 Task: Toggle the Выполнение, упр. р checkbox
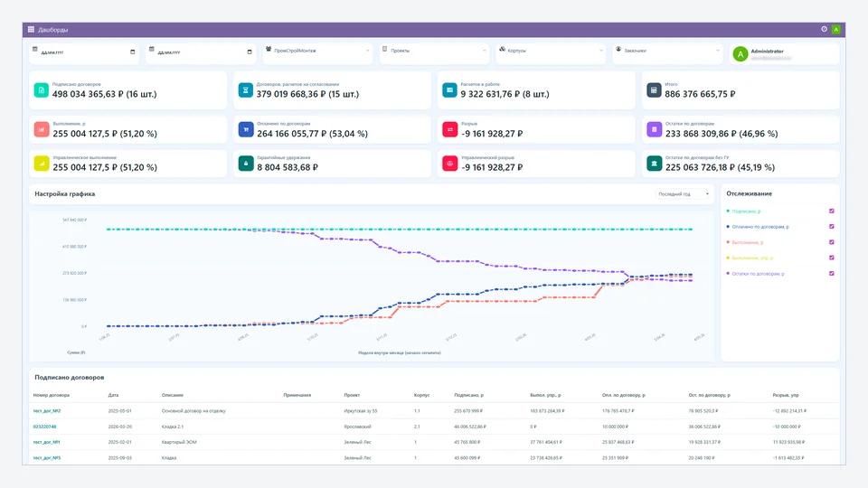pyautogui.click(x=831, y=258)
